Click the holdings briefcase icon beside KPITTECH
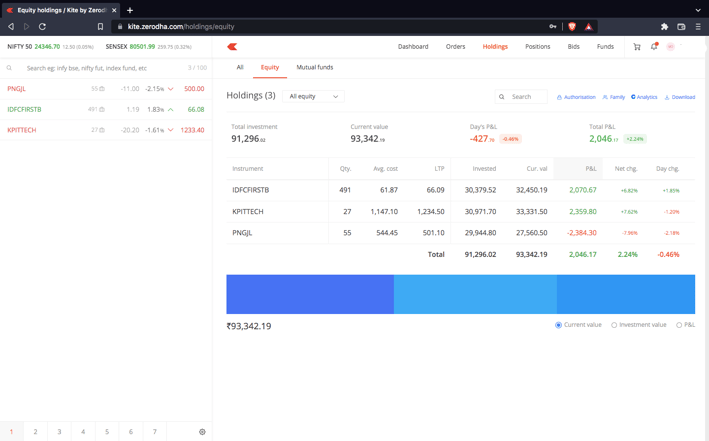 click(102, 130)
